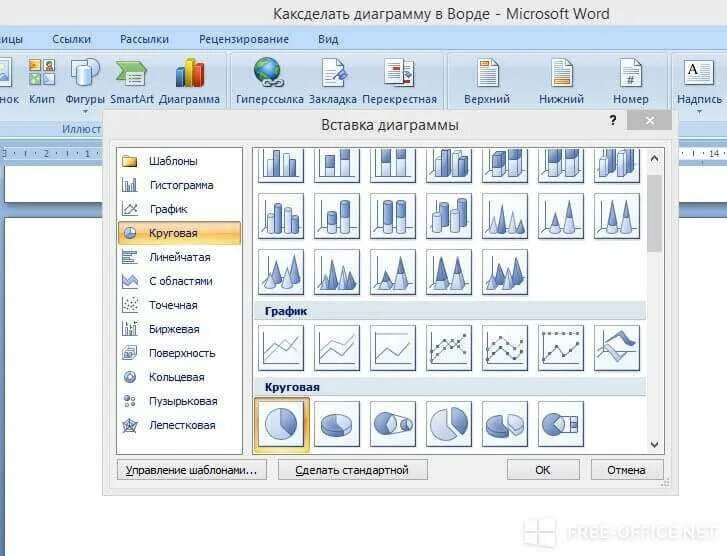Choose the 3D cylinder chart thumbnail

pos(449,216)
